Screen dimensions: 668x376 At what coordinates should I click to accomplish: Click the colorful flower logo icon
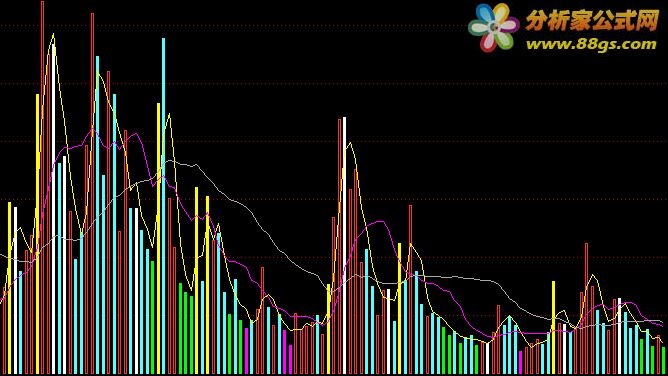coord(493,27)
